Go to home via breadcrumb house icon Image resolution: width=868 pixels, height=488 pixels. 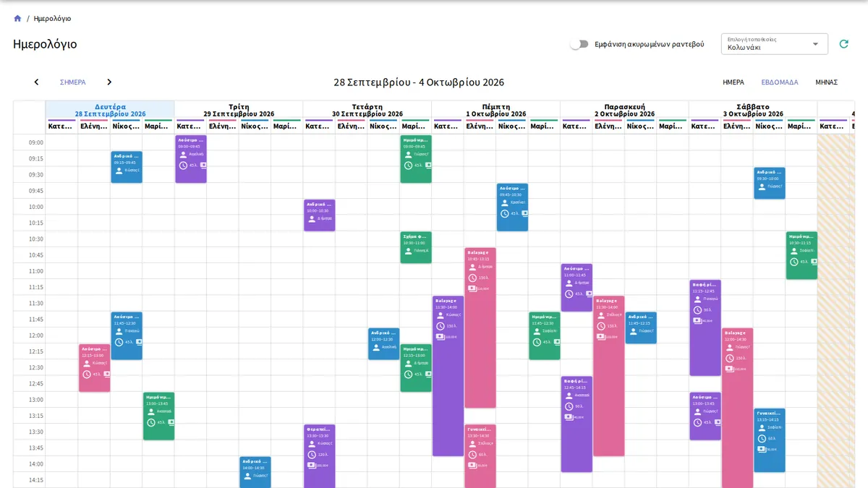[17, 18]
